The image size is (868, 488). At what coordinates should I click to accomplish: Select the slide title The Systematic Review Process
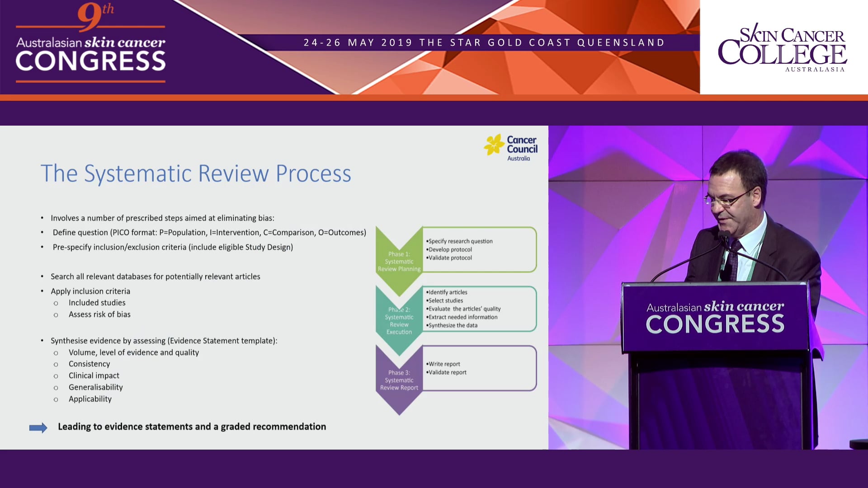pos(196,173)
